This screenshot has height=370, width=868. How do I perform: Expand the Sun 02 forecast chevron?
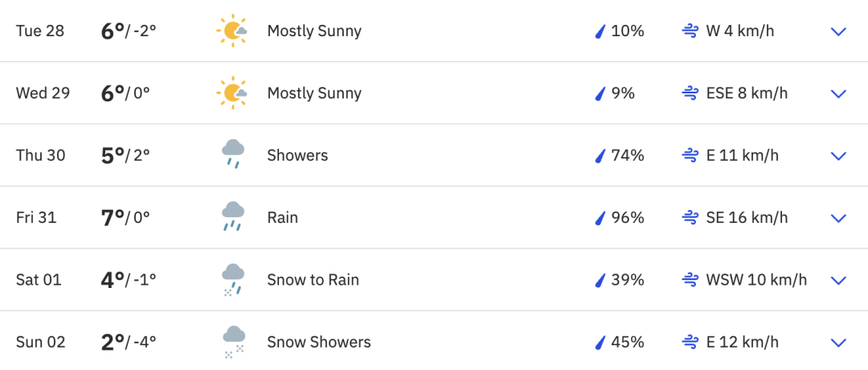coord(838,343)
